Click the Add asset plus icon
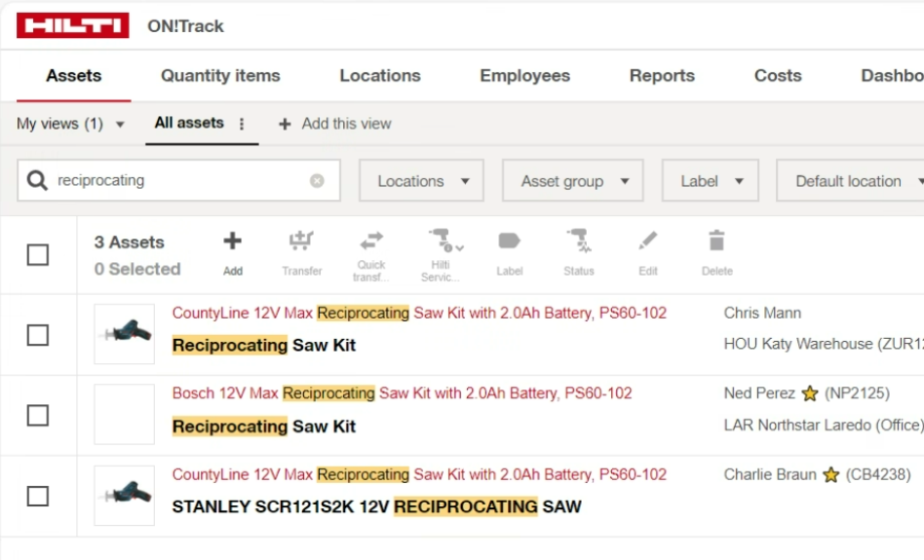Screen dimensions: 924x560 [232, 242]
